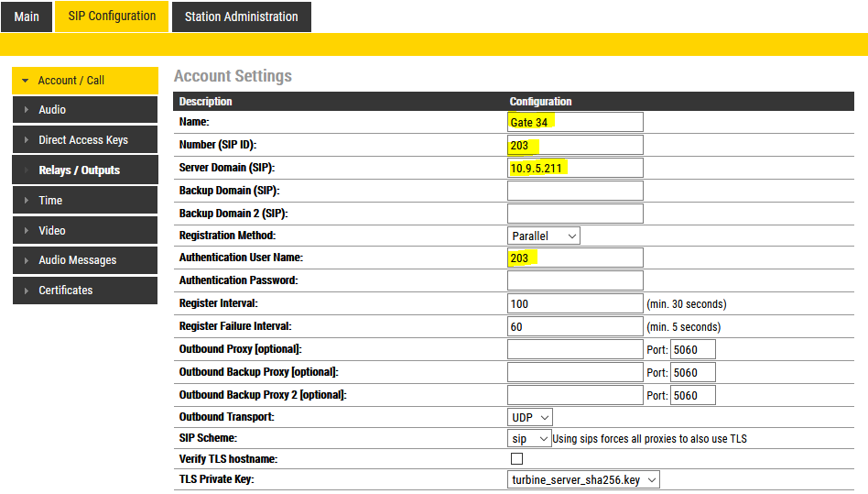This screenshot has width=868, height=494.
Task: Switch to Station Administration tab
Action: [241, 16]
